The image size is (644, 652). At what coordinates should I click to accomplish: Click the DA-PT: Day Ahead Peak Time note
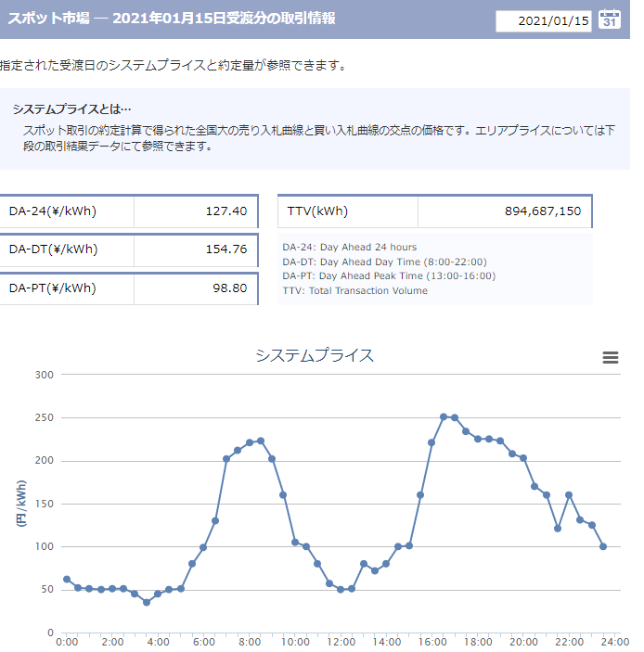tap(389, 276)
